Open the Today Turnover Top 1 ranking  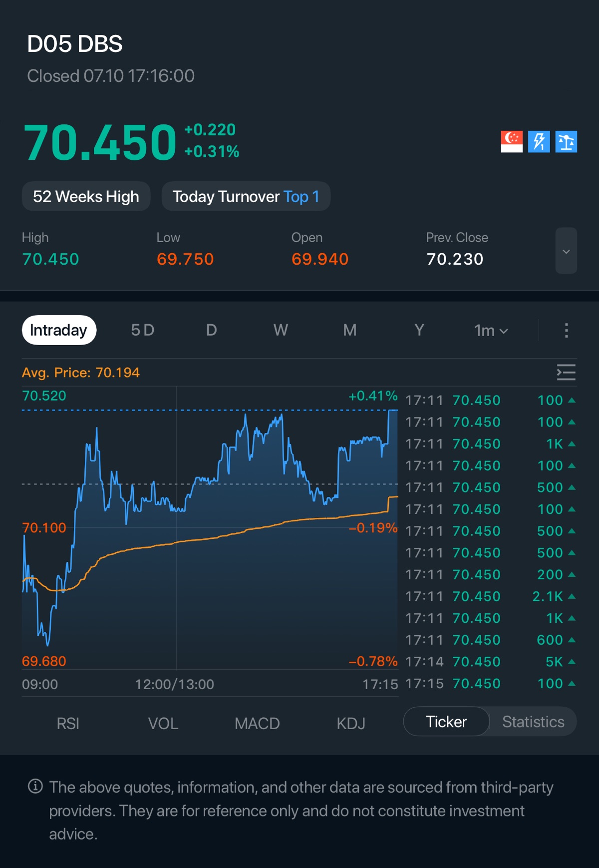click(246, 196)
